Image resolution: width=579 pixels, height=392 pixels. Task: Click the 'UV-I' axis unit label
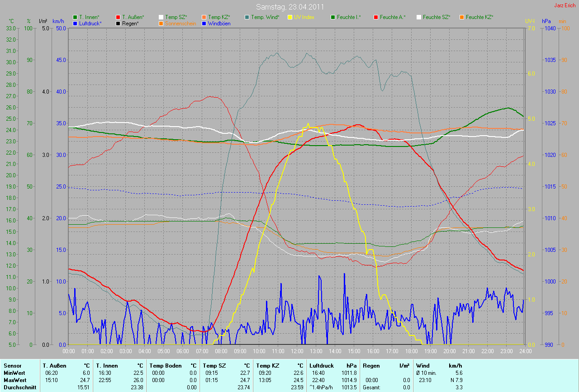point(530,21)
